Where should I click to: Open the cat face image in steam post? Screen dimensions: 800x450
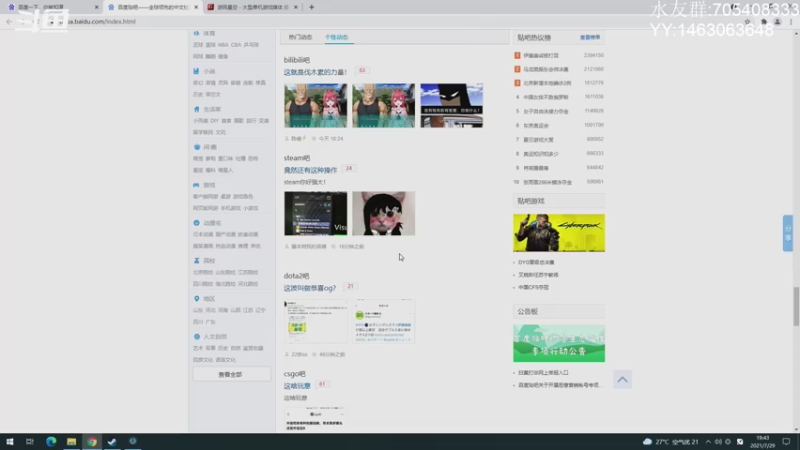[384, 213]
